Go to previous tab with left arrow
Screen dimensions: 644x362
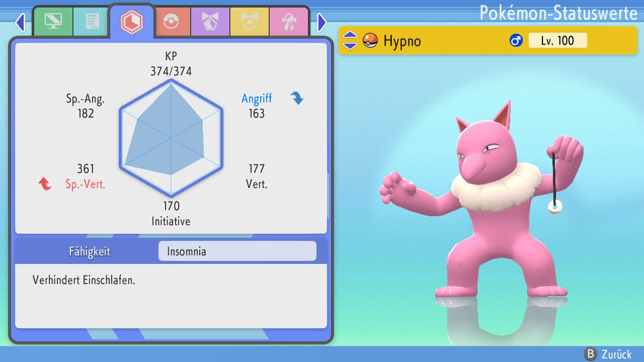(x=20, y=22)
